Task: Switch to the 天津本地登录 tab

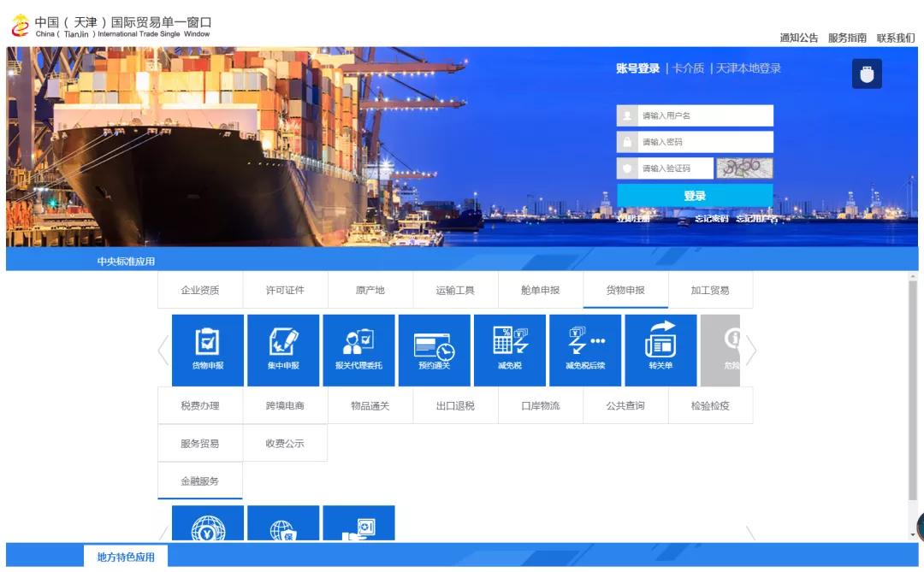Action: point(748,68)
